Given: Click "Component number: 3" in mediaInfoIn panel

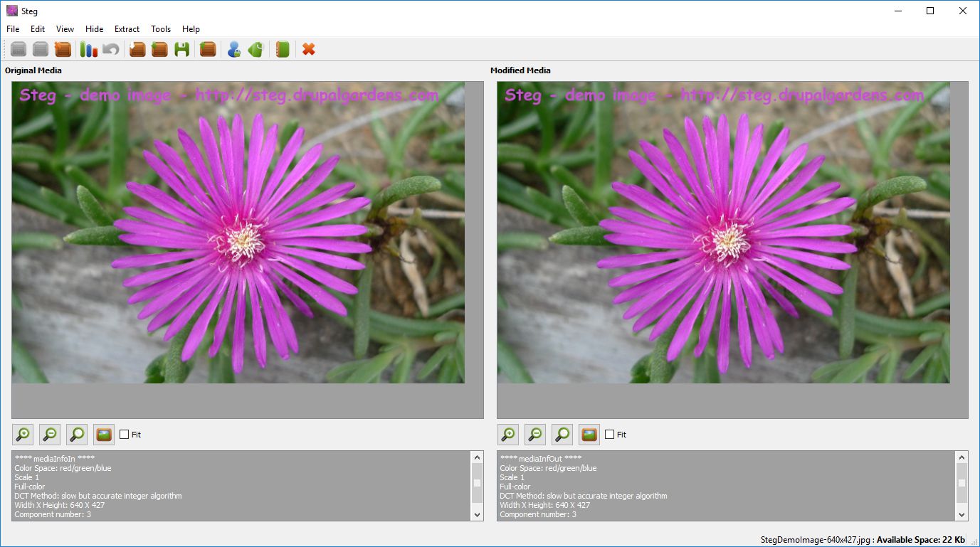Looking at the screenshot, I should (53, 514).
